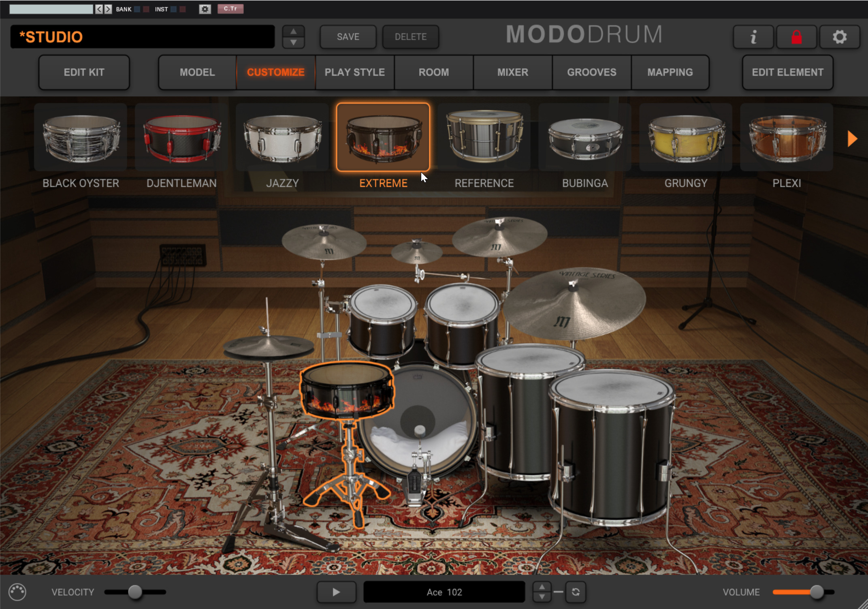Go to next host preset with right arrow
Screen dimensions: 868x609
108,9
